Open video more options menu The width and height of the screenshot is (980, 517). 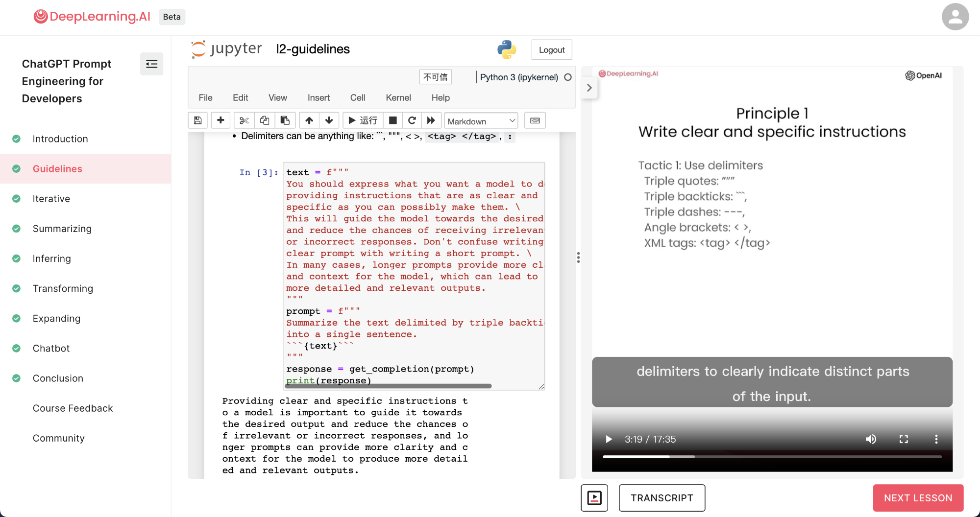(x=936, y=439)
